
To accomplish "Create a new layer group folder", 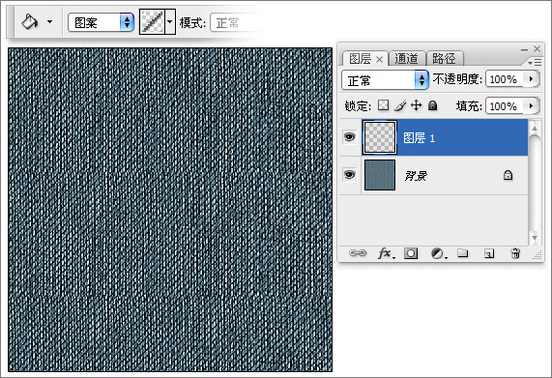I will [463, 253].
